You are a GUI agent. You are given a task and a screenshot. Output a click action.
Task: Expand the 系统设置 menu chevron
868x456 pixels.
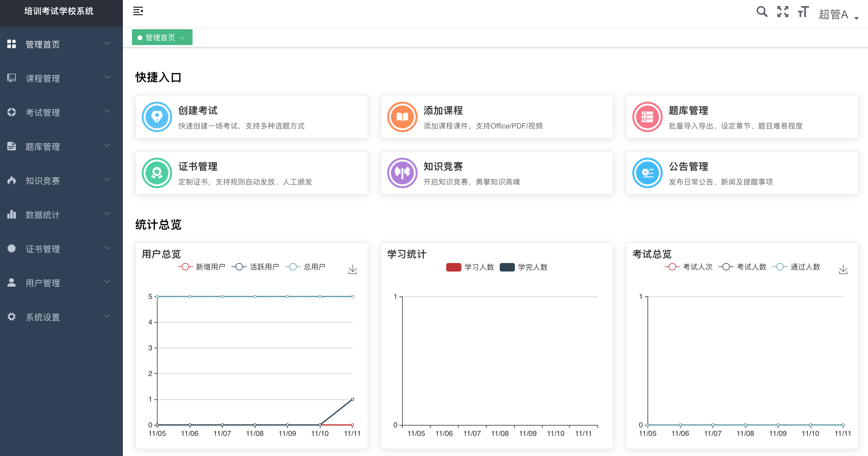click(x=107, y=316)
